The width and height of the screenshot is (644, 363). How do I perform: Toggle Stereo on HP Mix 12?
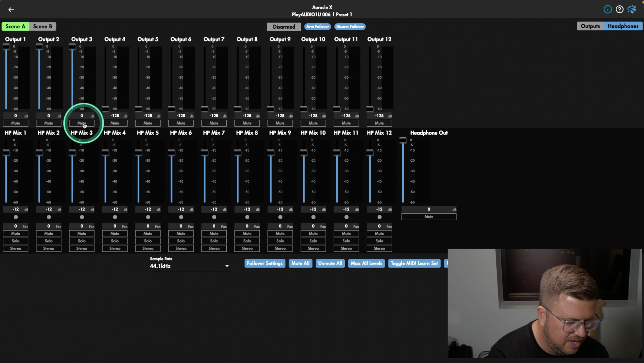379,249
